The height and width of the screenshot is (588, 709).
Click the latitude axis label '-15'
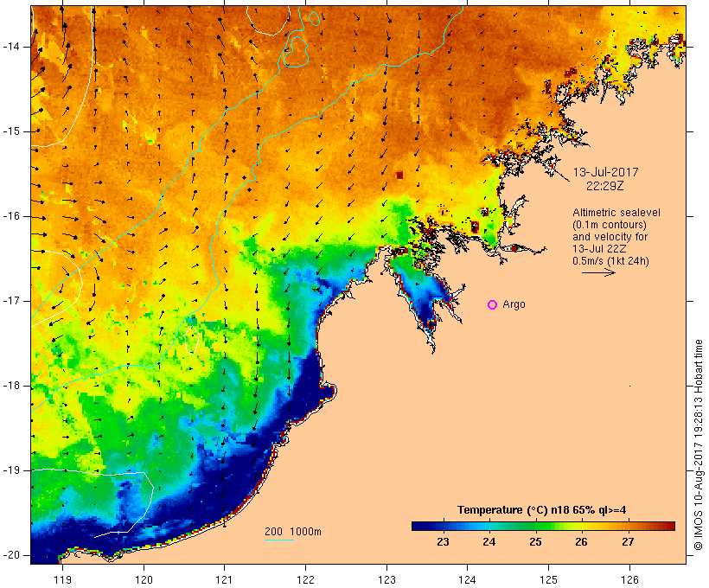[11, 131]
